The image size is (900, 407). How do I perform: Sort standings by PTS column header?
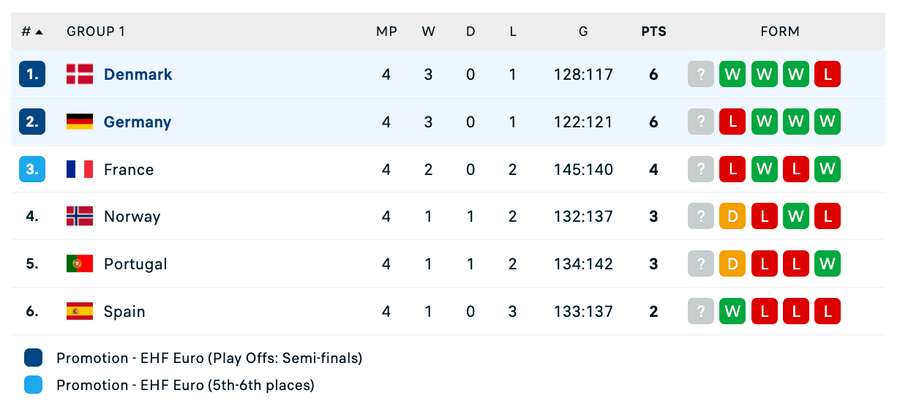(654, 31)
